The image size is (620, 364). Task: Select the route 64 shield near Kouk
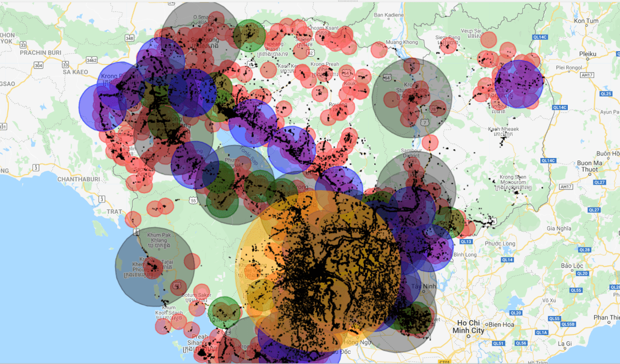[x=345, y=73]
